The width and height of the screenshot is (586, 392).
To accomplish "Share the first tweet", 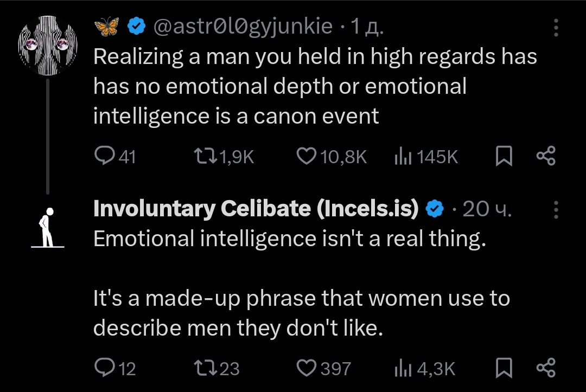I will click(546, 157).
